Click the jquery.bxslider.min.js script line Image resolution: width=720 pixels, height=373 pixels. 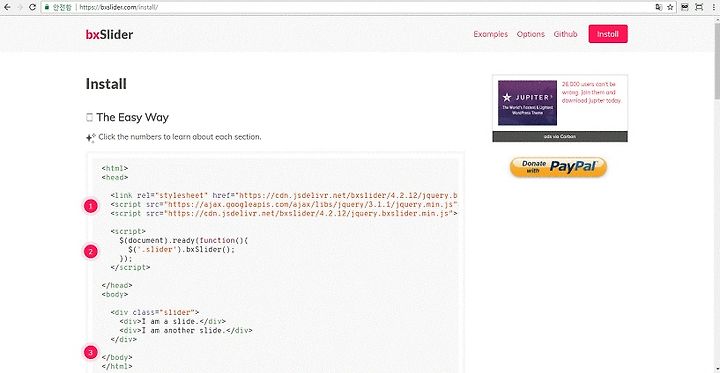tap(284, 214)
